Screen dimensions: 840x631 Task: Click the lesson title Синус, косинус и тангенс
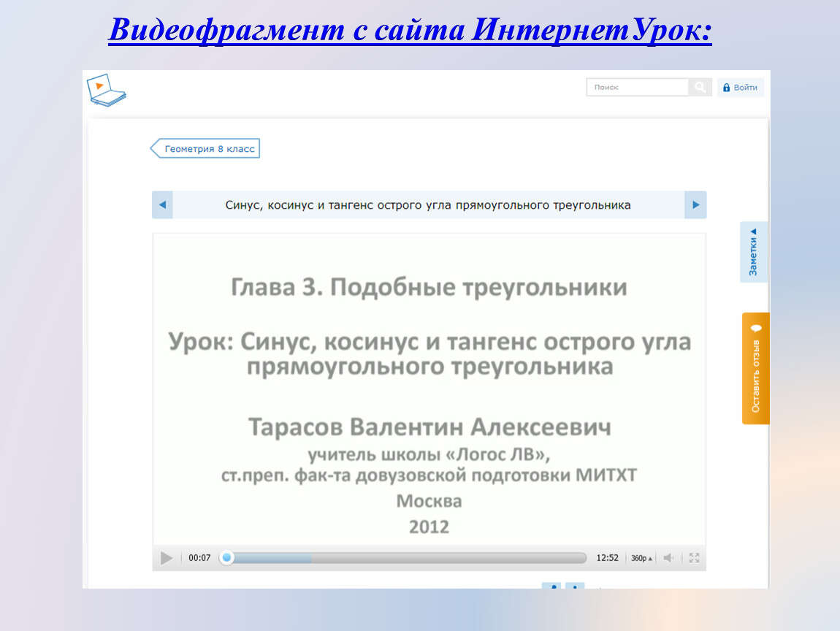[428, 204]
